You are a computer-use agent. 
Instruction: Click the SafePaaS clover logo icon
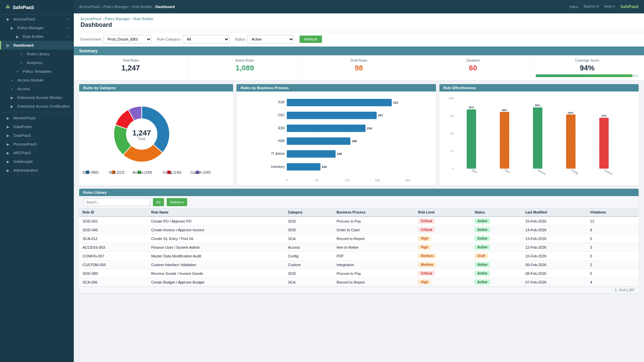[x=8, y=7]
